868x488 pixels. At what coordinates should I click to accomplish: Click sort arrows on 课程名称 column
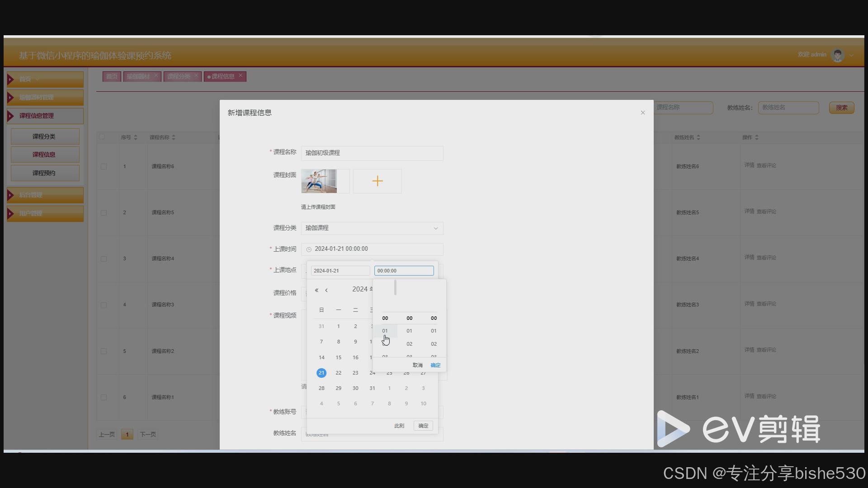click(174, 137)
